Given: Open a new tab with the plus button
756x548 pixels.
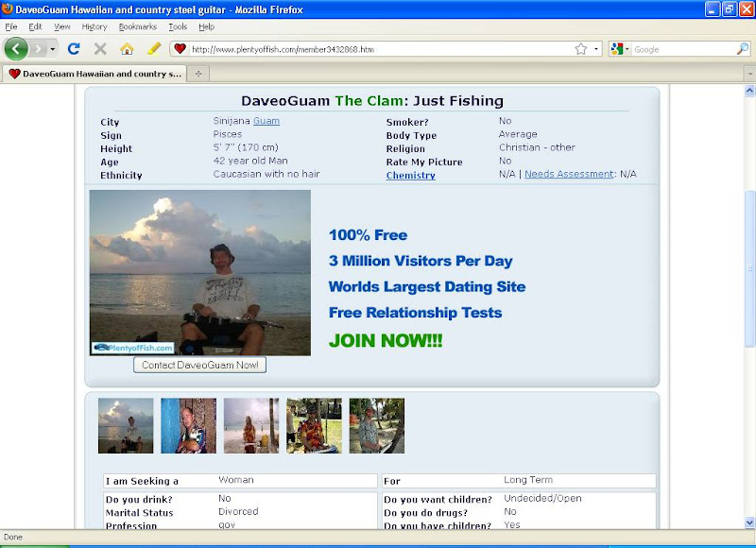Looking at the screenshot, I should [198, 74].
